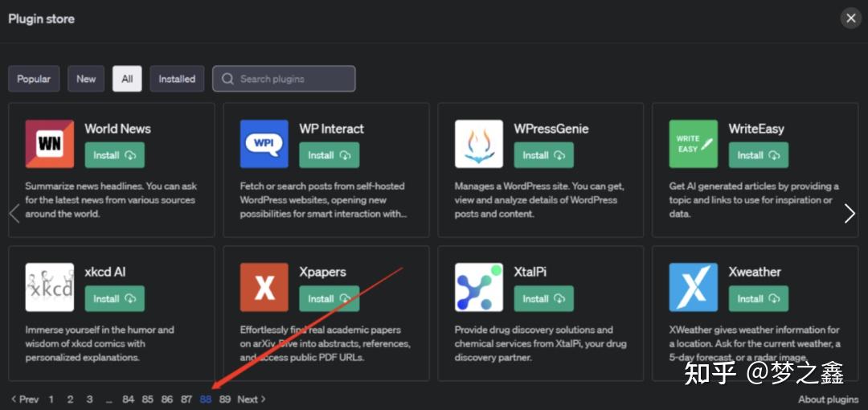Click the xkcd AI plugin logo
Screen dimensions: 868x410
[49, 287]
